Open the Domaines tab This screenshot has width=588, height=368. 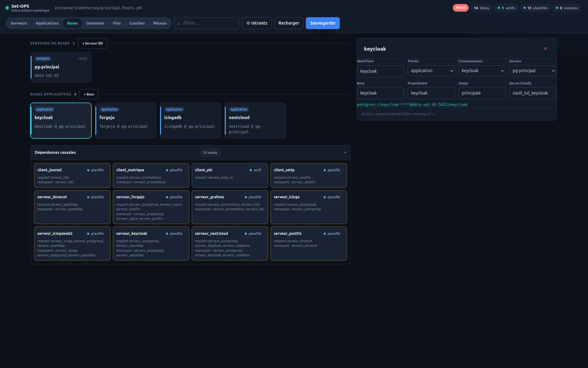[x=95, y=23]
